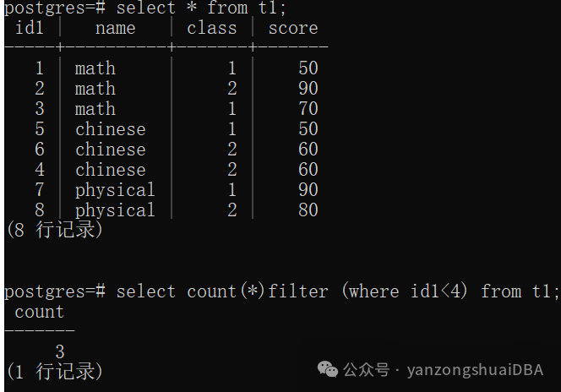561x392 pixels.
Task: Select id1 value 3 in the table
Action: click(x=40, y=108)
